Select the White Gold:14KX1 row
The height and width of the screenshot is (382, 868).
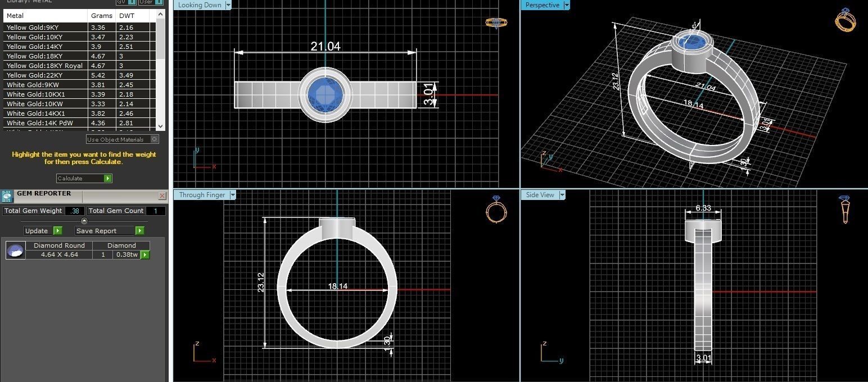click(79, 113)
